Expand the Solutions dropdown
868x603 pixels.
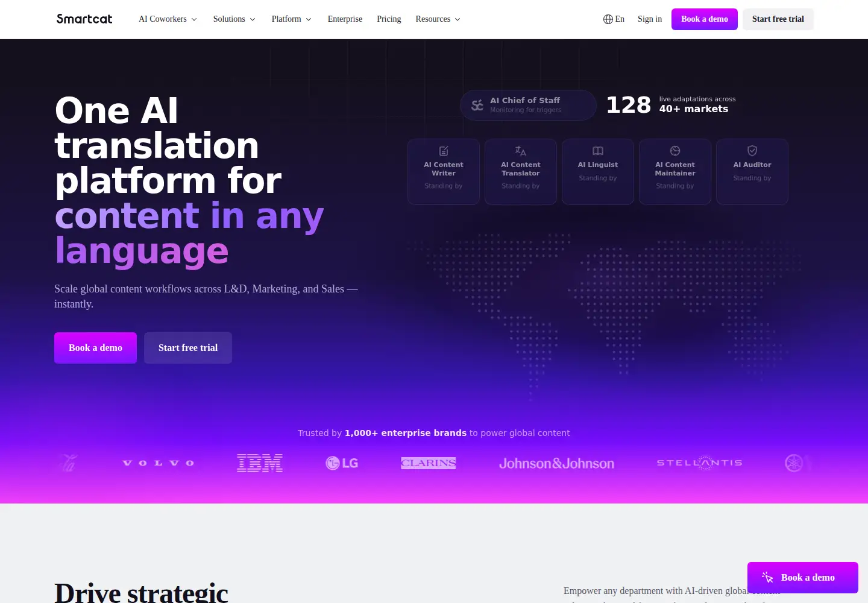[x=234, y=19]
